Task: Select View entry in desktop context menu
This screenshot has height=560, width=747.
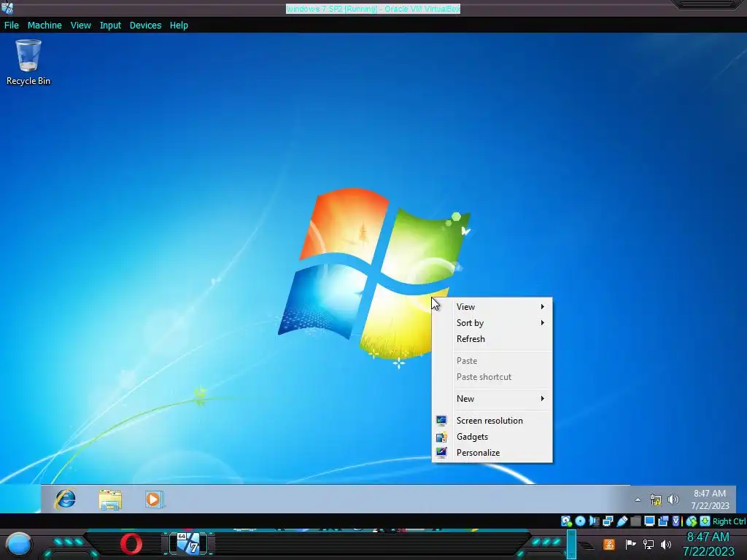Action: (492, 307)
